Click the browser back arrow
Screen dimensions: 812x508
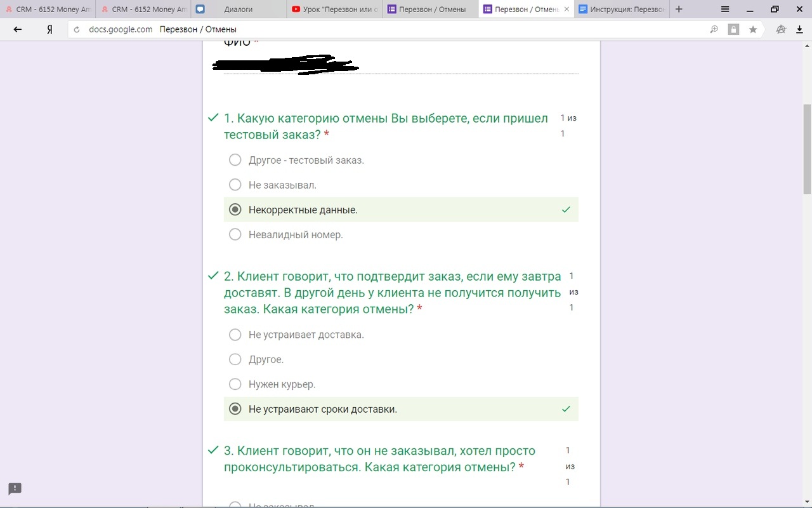pyautogui.click(x=18, y=29)
